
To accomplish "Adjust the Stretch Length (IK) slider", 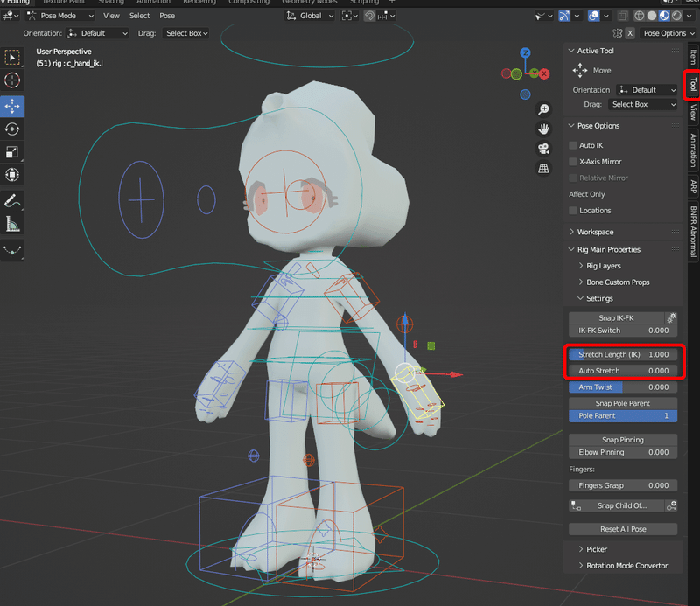I will [623, 354].
